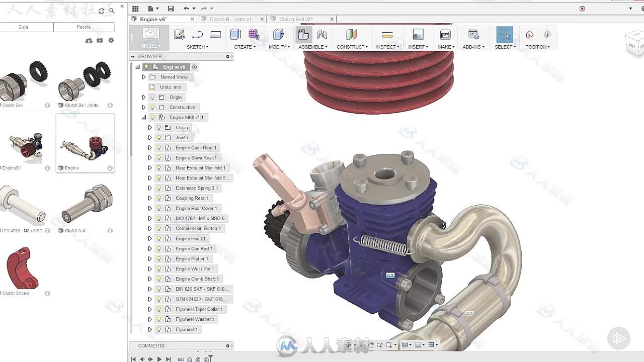This screenshot has width=644, height=362.
Task: Create a new folder in the data panel
Action: click(x=100, y=40)
